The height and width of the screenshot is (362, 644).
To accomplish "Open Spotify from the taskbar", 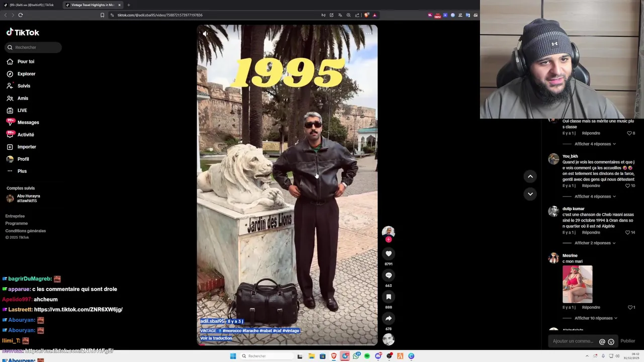I will click(367, 356).
